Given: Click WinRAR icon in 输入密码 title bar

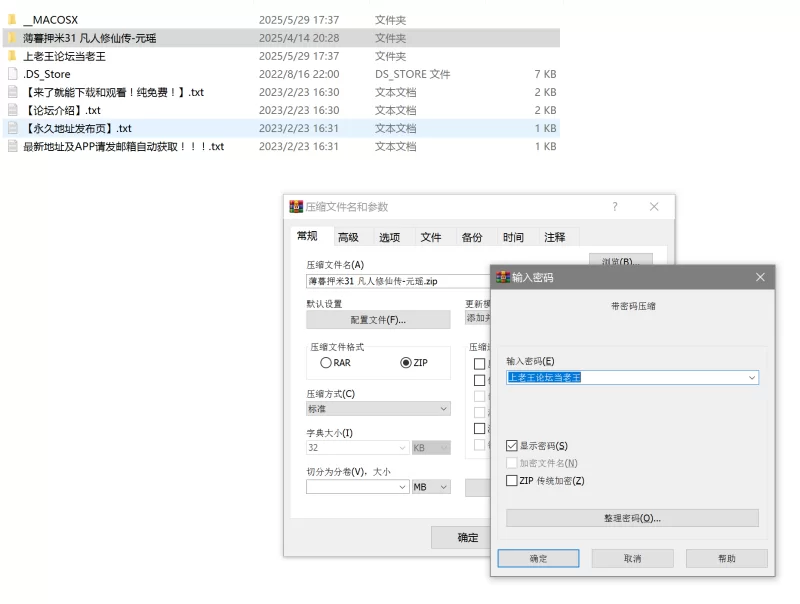Looking at the screenshot, I should point(503,277).
